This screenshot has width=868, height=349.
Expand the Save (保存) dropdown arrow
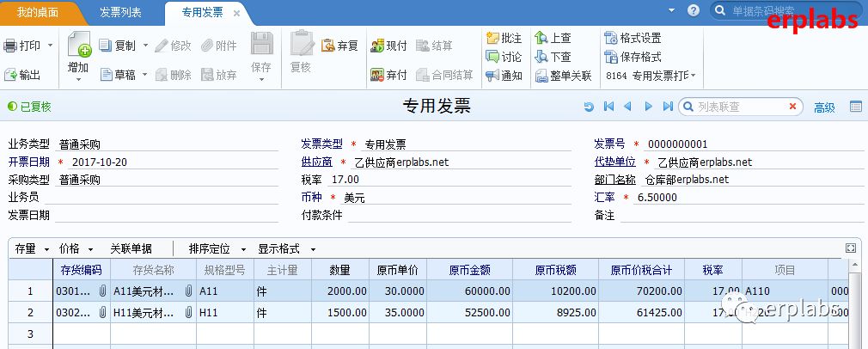tap(262, 80)
